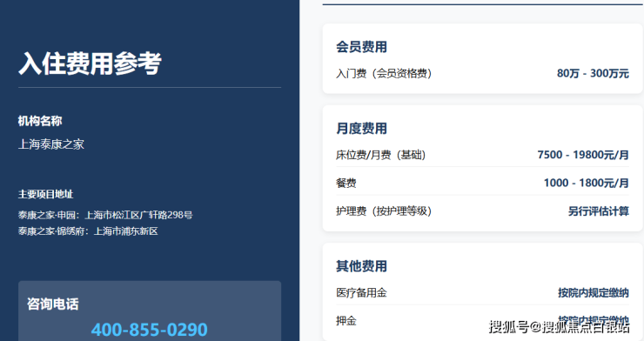The height and width of the screenshot is (341, 644).
Task: Click the 机构名称 label
Action: pyautogui.click(x=40, y=121)
